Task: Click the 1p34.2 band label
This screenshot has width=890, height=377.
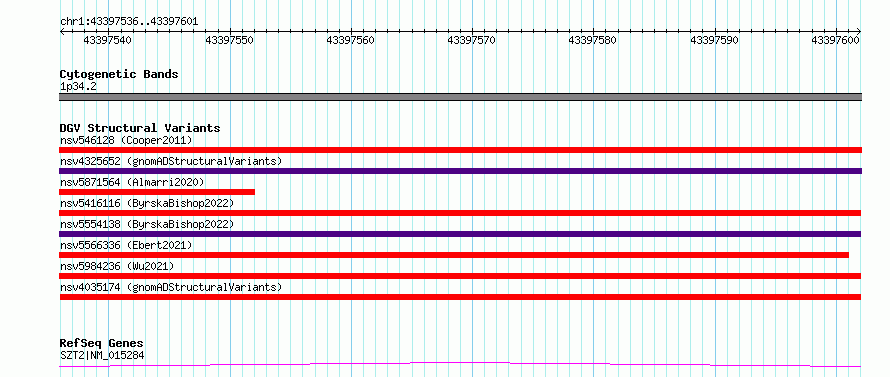Action: [78, 86]
